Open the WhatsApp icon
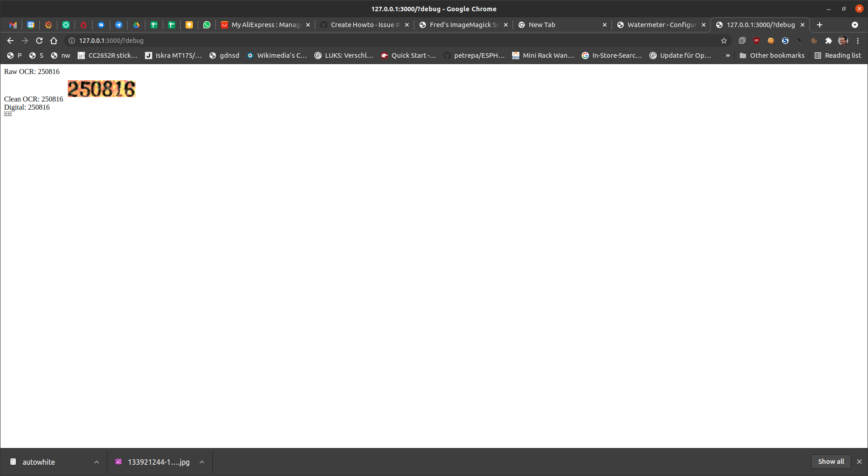868x476 pixels. click(x=207, y=25)
